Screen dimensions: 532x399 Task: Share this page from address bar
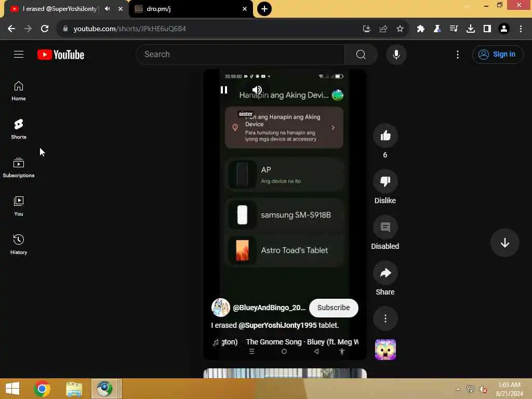(x=383, y=29)
